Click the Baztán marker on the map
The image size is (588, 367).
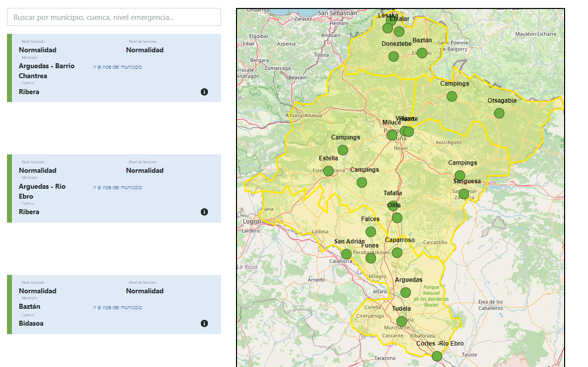422,53
